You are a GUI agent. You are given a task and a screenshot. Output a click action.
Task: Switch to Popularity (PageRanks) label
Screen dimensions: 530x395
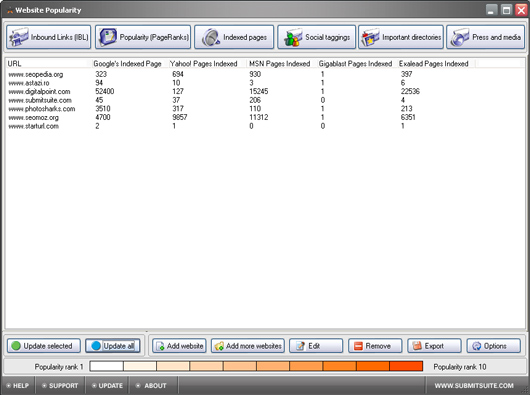tap(154, 37)
